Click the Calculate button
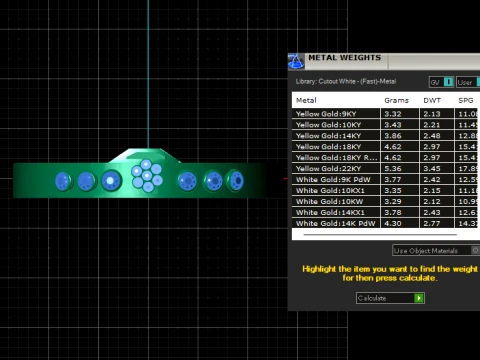This screenshot has height=360, width=480. (390, 298)
